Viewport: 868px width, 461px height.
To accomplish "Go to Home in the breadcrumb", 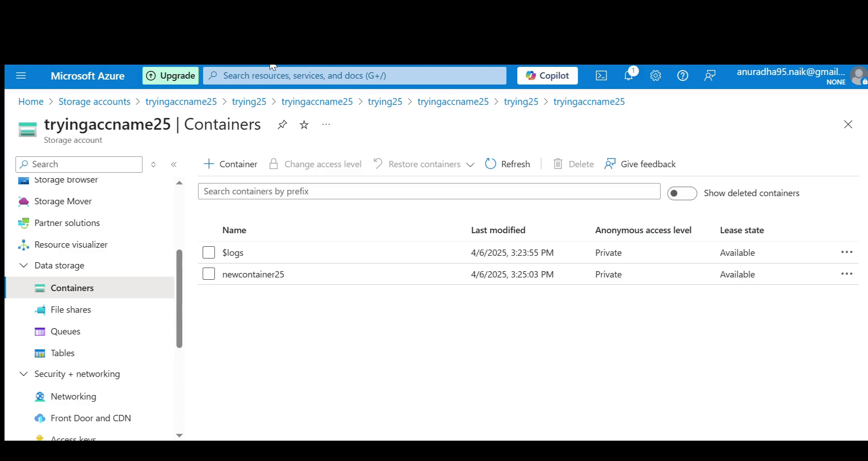I will point(31,102).
